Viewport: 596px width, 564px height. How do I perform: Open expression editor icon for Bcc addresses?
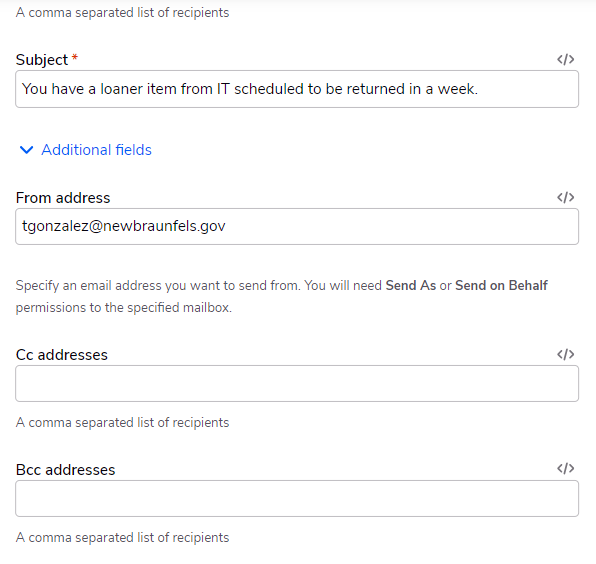(x=566, y=468)
